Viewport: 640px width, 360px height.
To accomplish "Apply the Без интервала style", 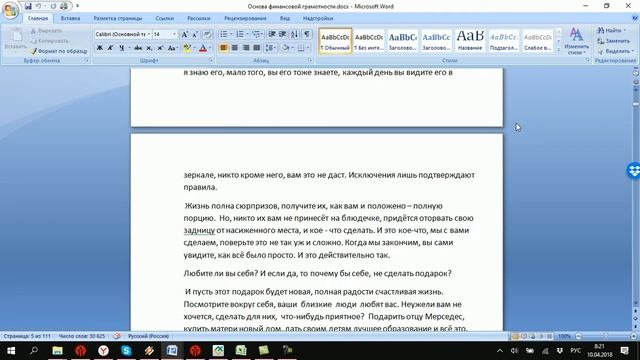I will point(369,41).
